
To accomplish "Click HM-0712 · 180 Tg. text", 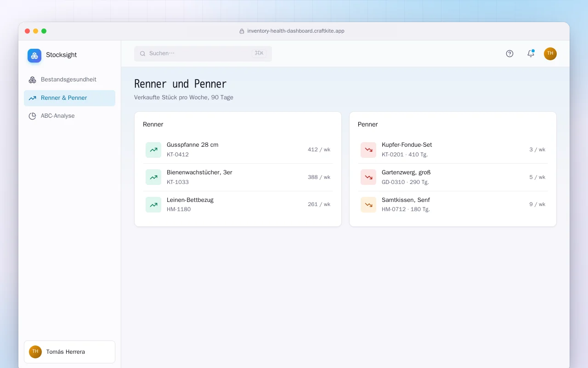I will (x=406, y=209).
